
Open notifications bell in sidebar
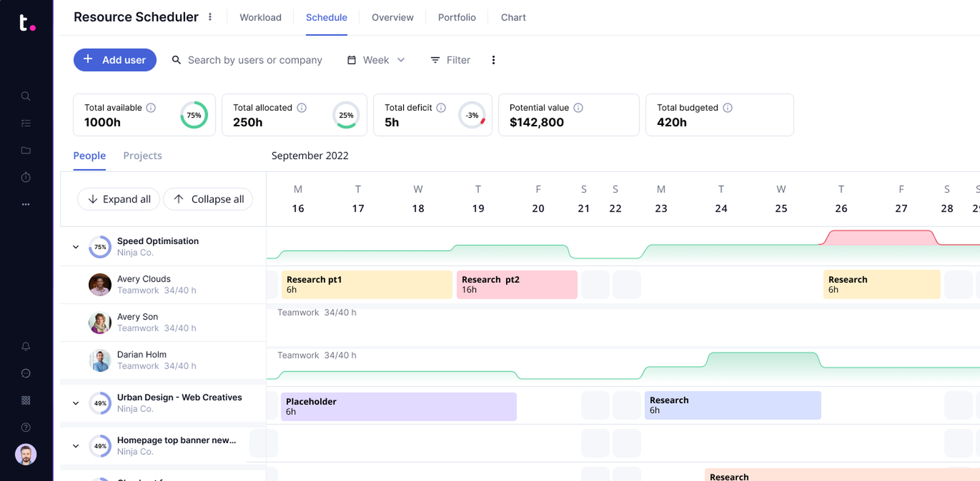click(x=26, y=346)
